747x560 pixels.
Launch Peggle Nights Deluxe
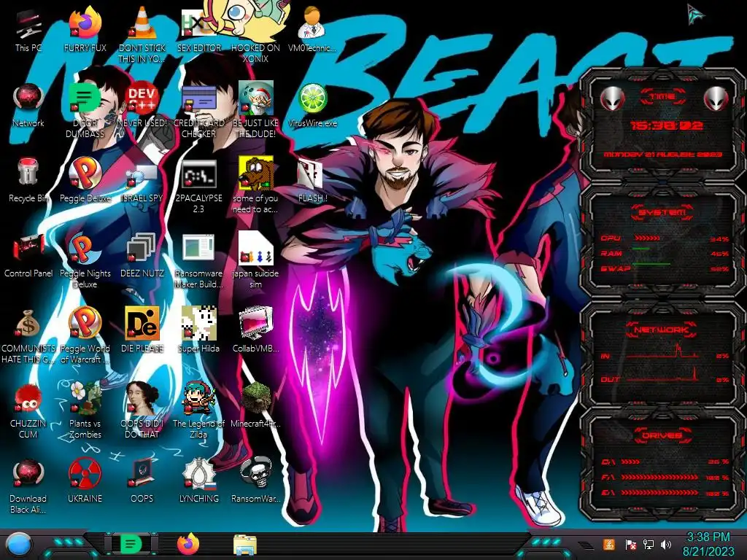[85, 249]
